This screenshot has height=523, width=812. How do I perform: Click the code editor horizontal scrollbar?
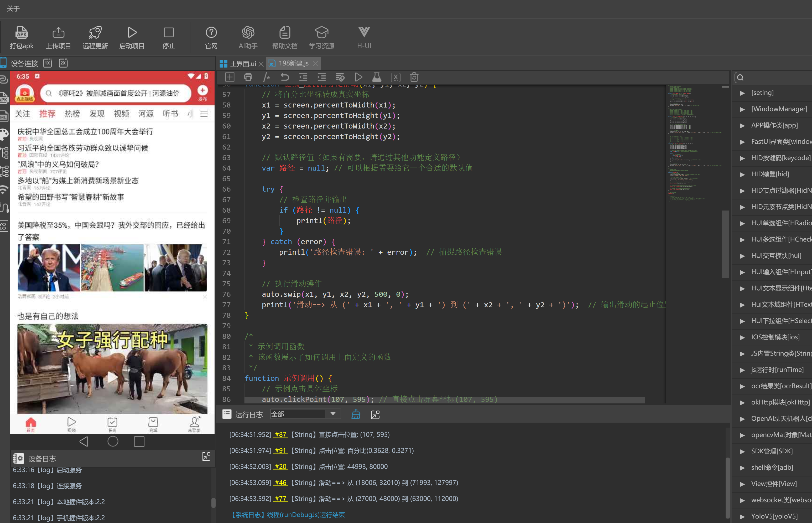tap(445, 401)
